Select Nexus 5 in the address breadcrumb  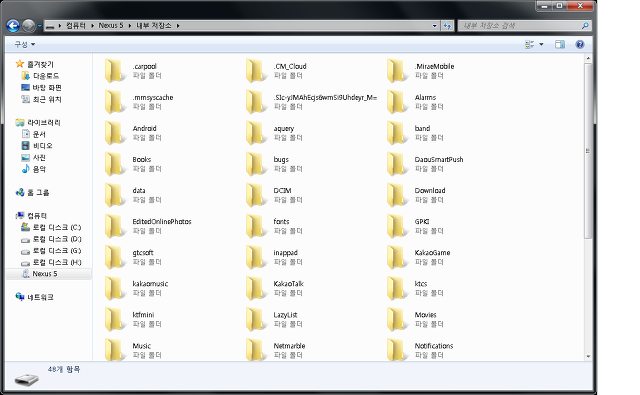pyautogui.click(x=111, y=25)
